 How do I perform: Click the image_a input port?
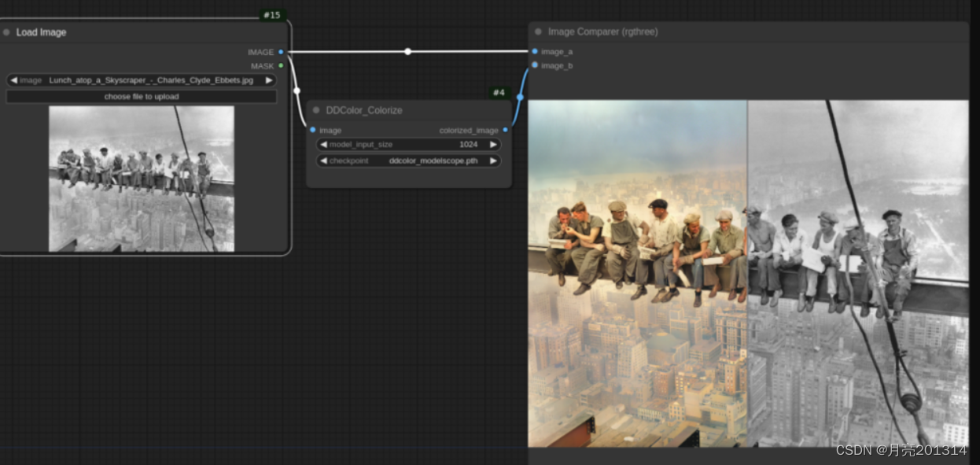point(535,51)
